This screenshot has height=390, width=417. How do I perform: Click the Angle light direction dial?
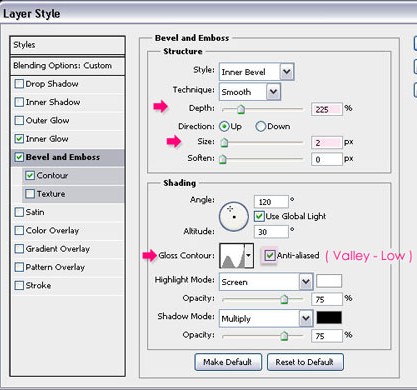pos(234,216)
